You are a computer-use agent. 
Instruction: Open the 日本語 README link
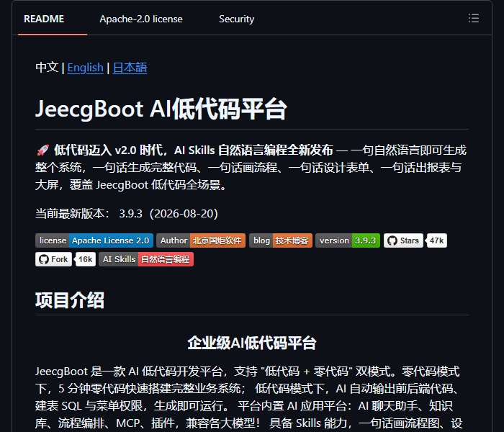tap(130, 68)
